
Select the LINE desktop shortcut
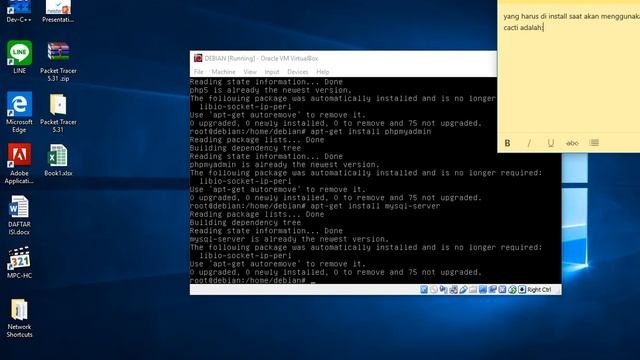(x=19, y=57)
